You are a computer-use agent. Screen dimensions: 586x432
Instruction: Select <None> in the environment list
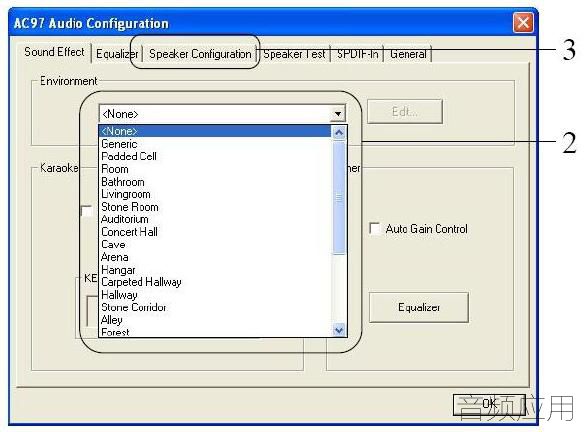tap(215, 131)
